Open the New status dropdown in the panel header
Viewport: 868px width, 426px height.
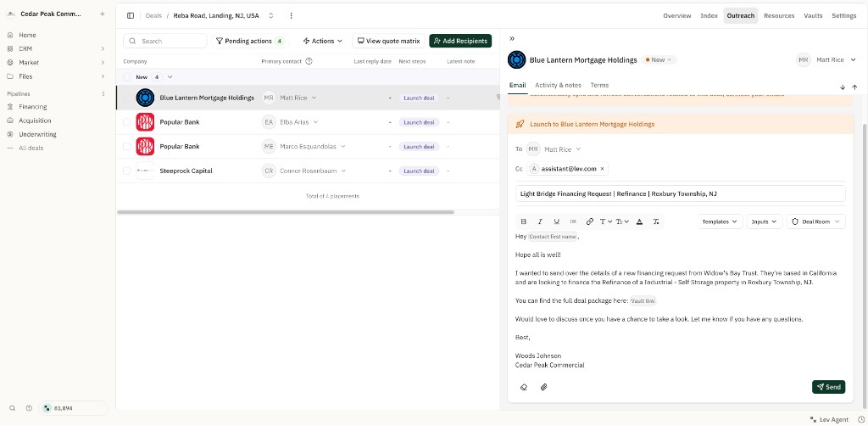coord(658,60)
